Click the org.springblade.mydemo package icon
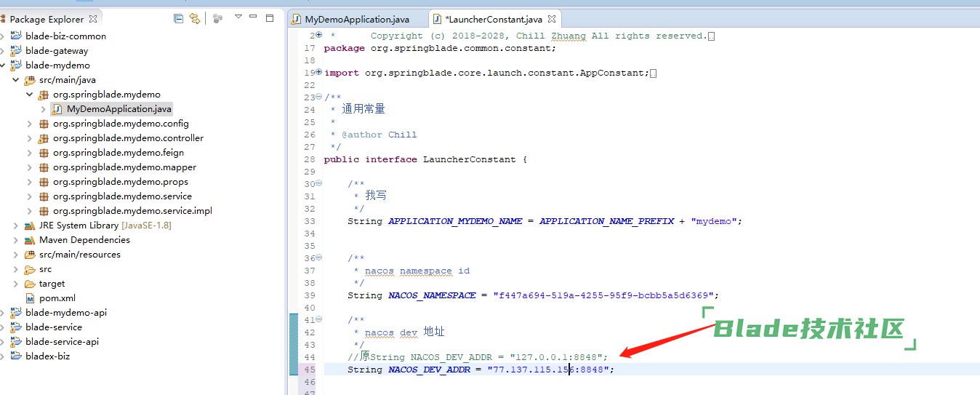Viewport: 980px width, 395px height. pos(44,94)
